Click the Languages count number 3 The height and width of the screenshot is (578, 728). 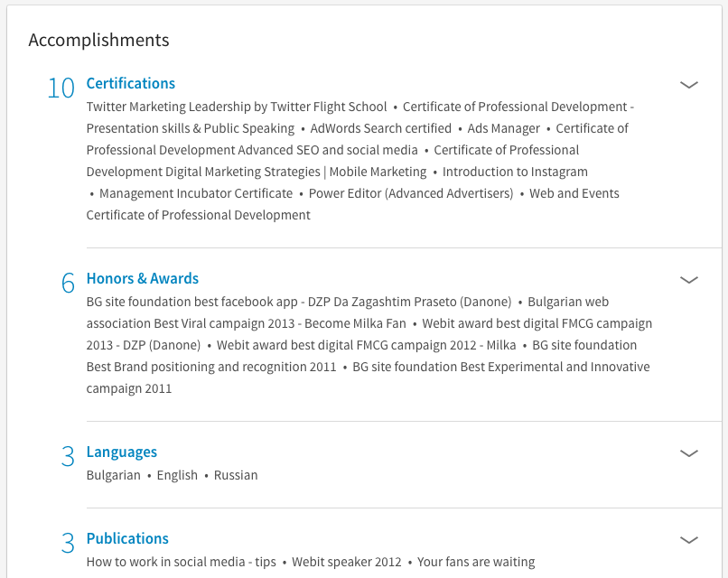coord(68,457)
